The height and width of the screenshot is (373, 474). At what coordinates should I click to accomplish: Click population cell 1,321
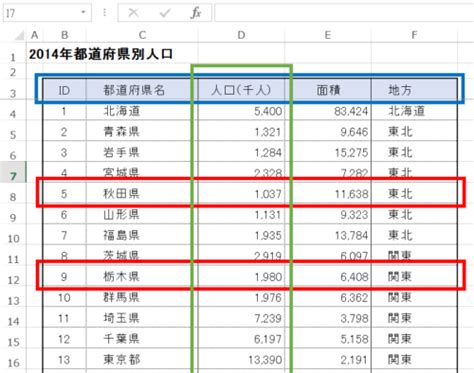tap(241, 131)
